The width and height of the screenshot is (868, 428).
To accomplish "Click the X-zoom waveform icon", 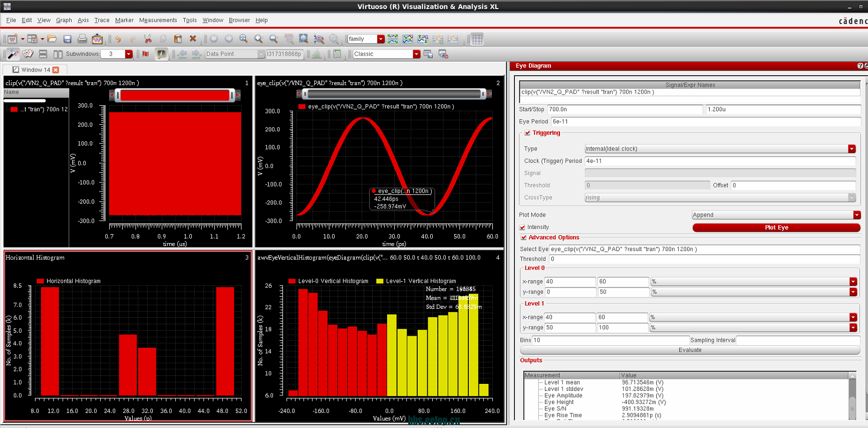I will (319, 39).
